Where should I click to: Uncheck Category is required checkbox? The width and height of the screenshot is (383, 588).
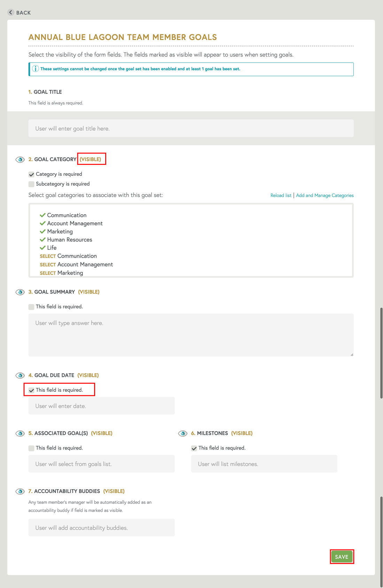pyautogui.click(x=31, y=174)
